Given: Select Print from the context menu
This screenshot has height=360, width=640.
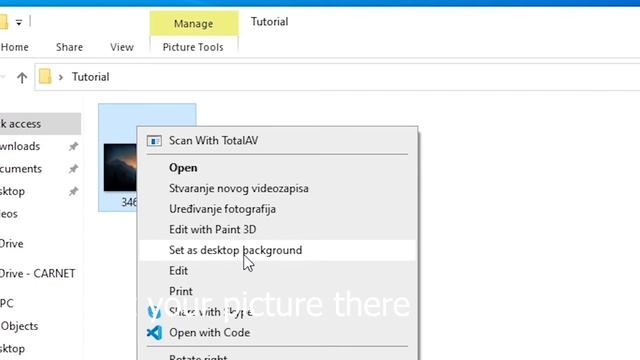Looking at the screenshot, I should point(278,291).
